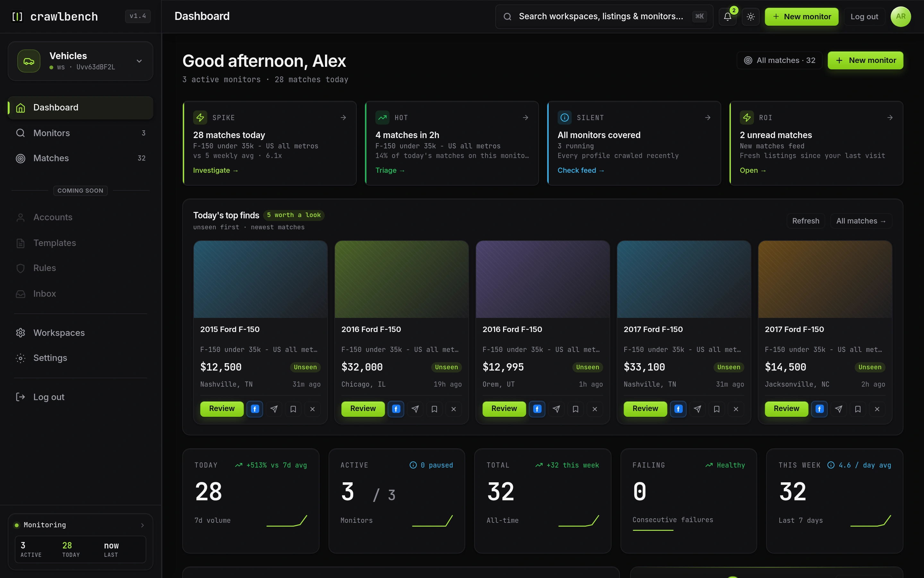Open All matches → in top finds

tap(861, 221)
